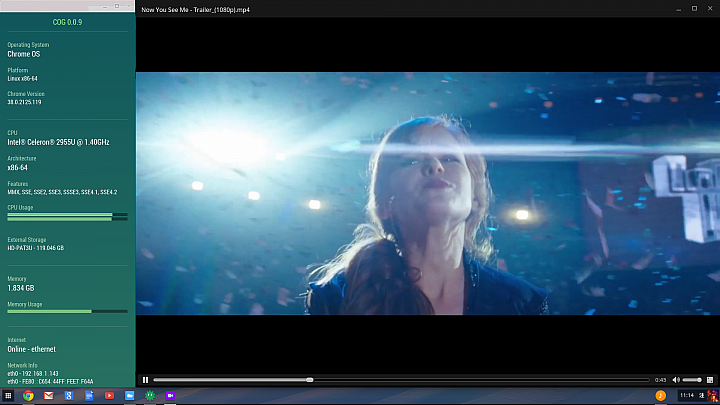Open the Chrome OS app launcher
This screenshot has height=405, width=720.
(8, 395)
